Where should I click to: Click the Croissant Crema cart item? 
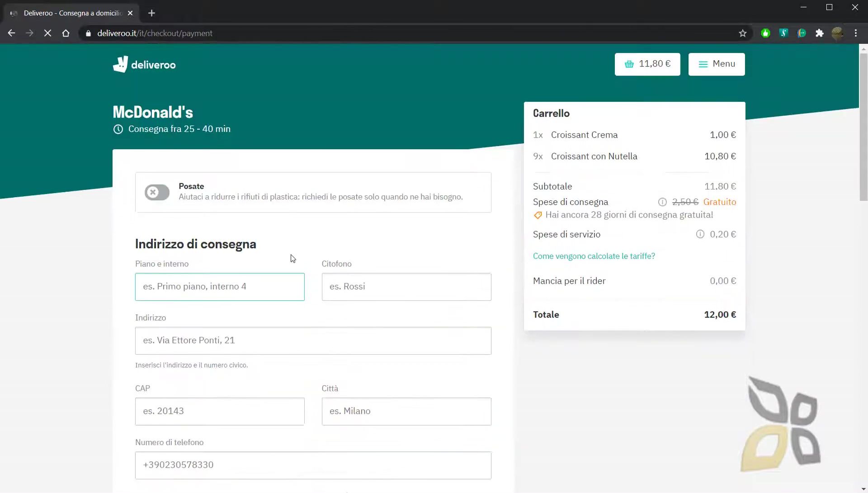pos(634,135)
